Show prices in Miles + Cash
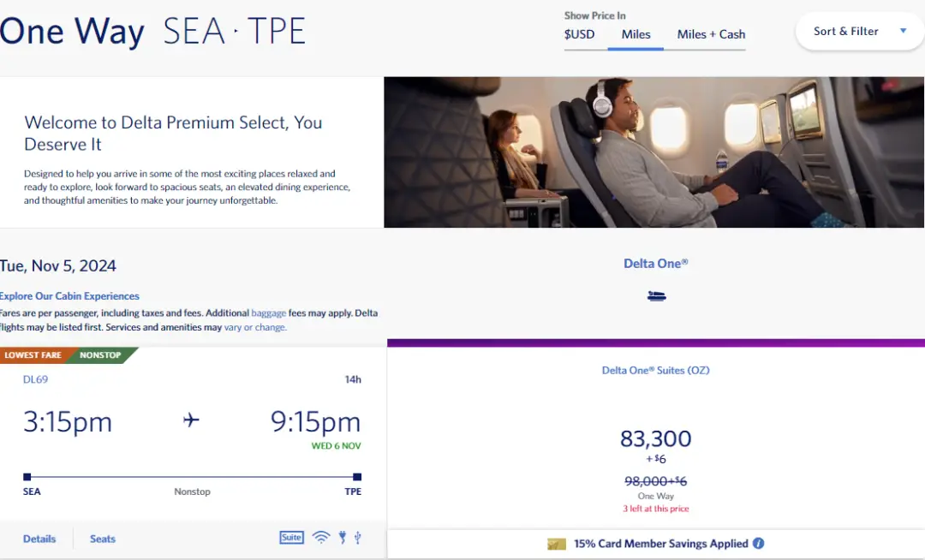Viewport: 925px width, 560px height. point(711,34)
